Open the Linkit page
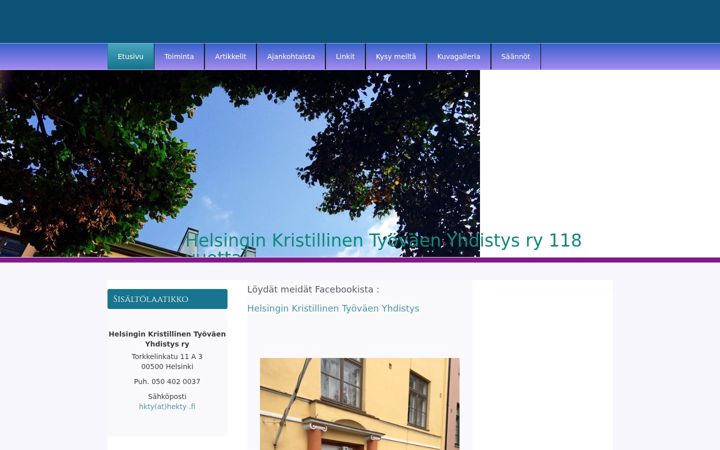This screenshot has width=720, height=450. click(345, 56)
